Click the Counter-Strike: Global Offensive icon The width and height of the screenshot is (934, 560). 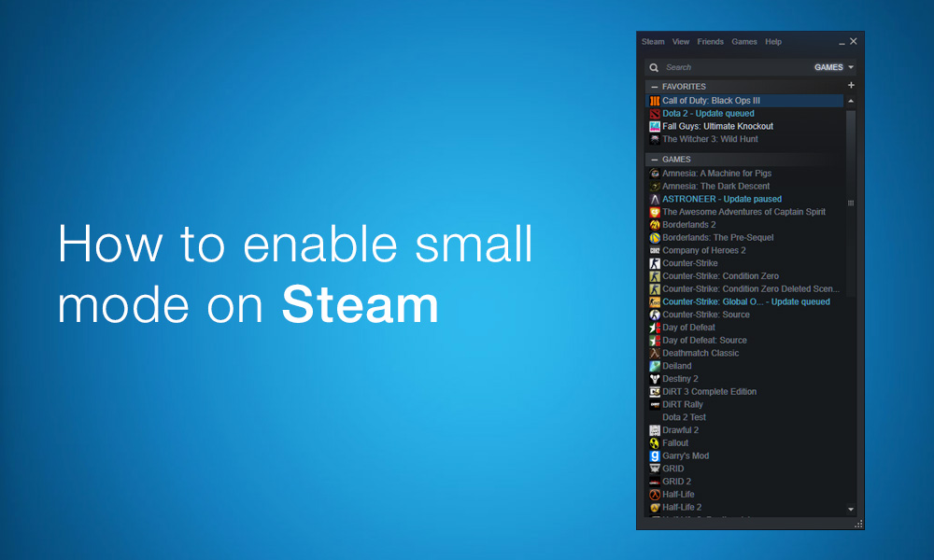pyautogui.click(x=655, y=302)
